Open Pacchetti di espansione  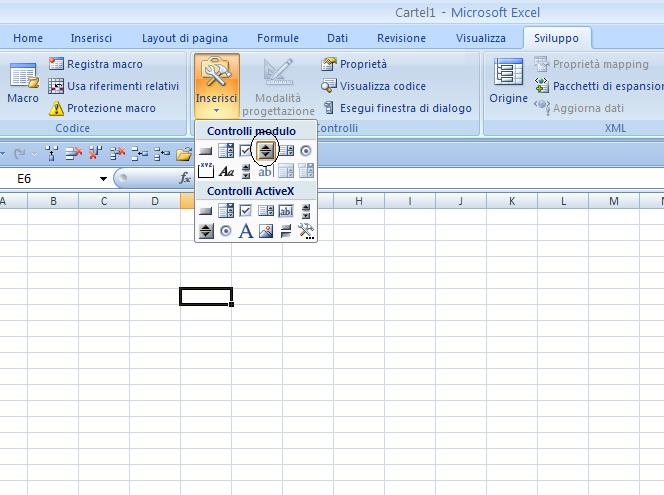click(x=598, y=86)
